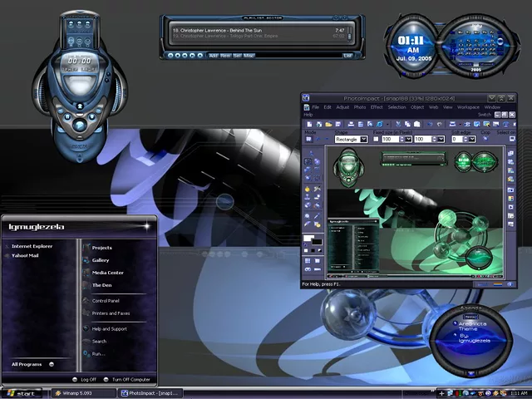Click Log Off in Start menu
This screenshot has height=399, width=532.
[85, 379]
